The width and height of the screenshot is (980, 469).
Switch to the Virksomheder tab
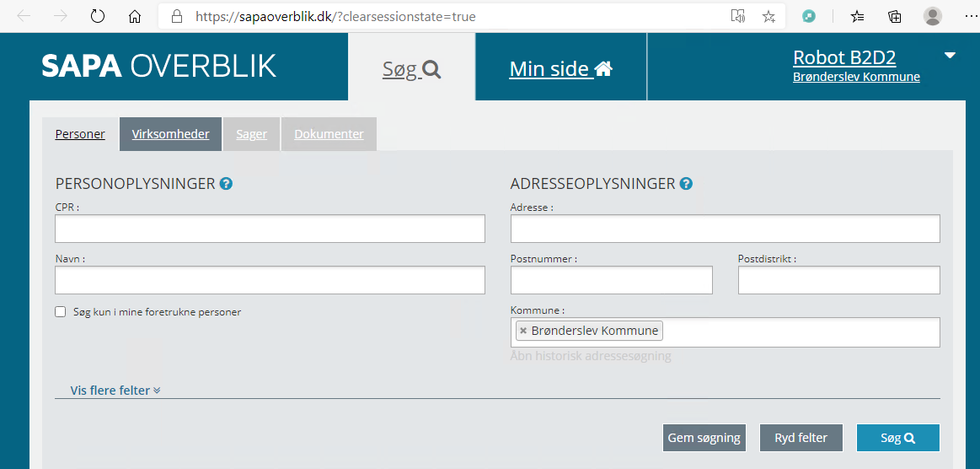click(x=170, y=134)
